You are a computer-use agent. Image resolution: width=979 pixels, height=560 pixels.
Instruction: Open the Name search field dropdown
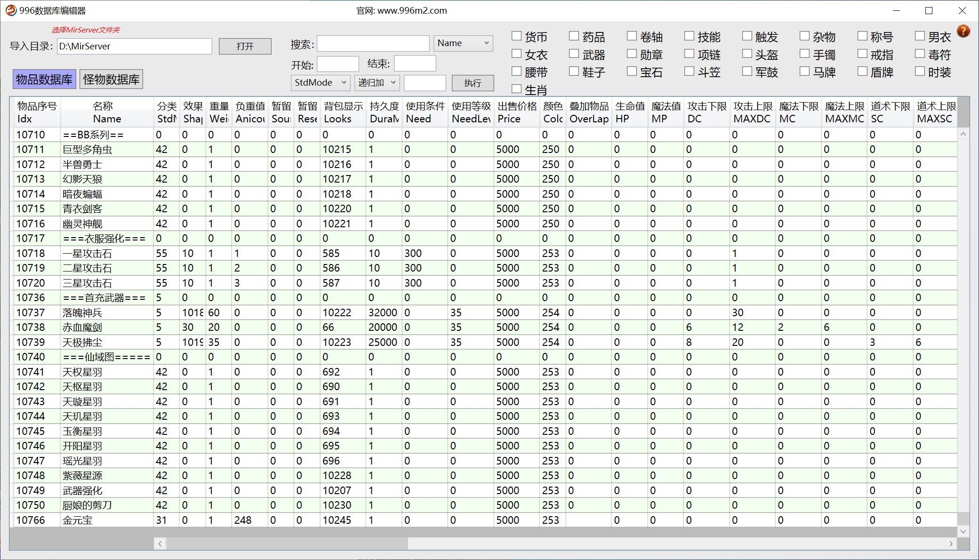coord(463,43)
